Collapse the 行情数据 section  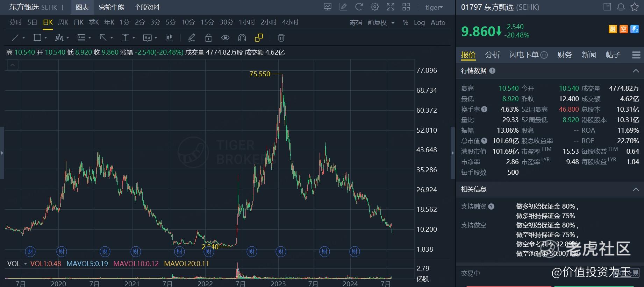pyautogui.click(x=636, y=71)
